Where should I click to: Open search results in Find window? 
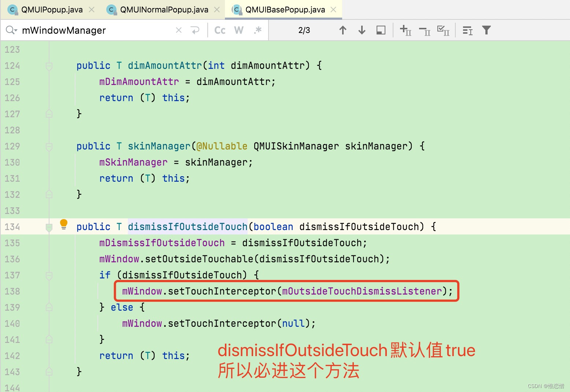click(x=381, y=30)
